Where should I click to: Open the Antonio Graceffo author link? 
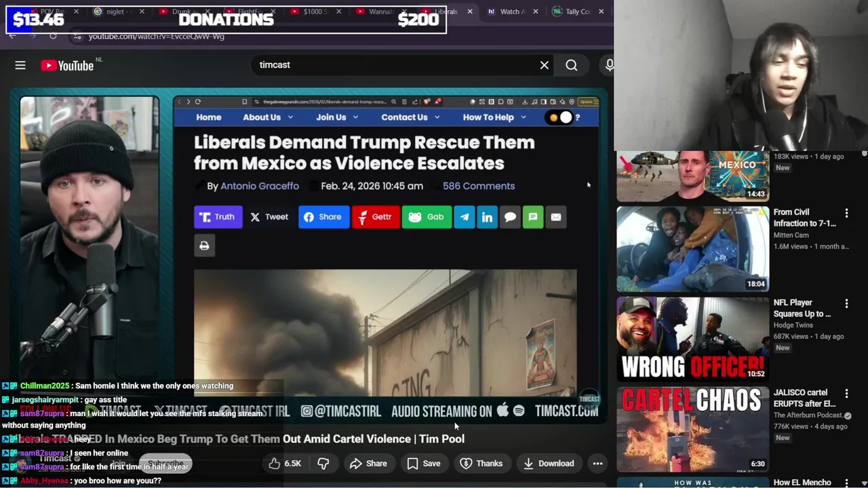260,186
